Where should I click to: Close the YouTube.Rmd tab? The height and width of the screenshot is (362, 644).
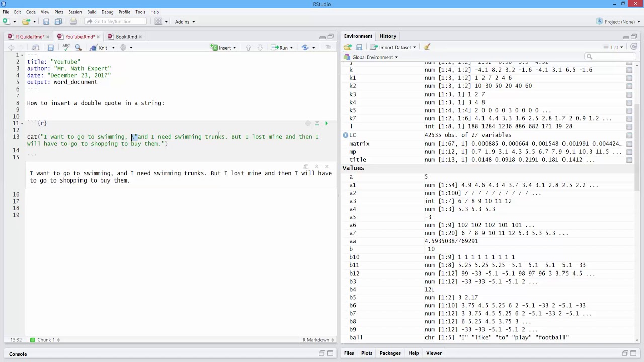(98, 37)
